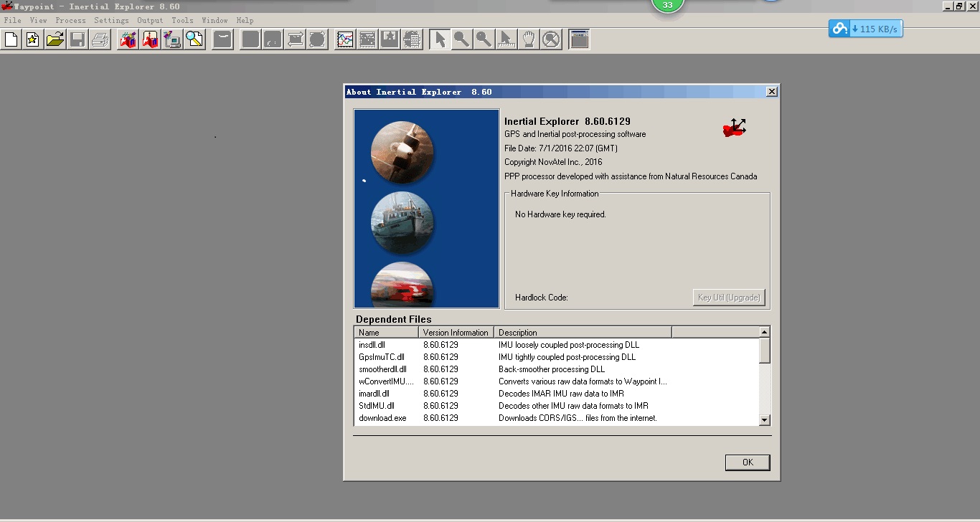Click the floppy disk Save icon
The width and height of the screenshot is (980, 522).
pos(77,39)
